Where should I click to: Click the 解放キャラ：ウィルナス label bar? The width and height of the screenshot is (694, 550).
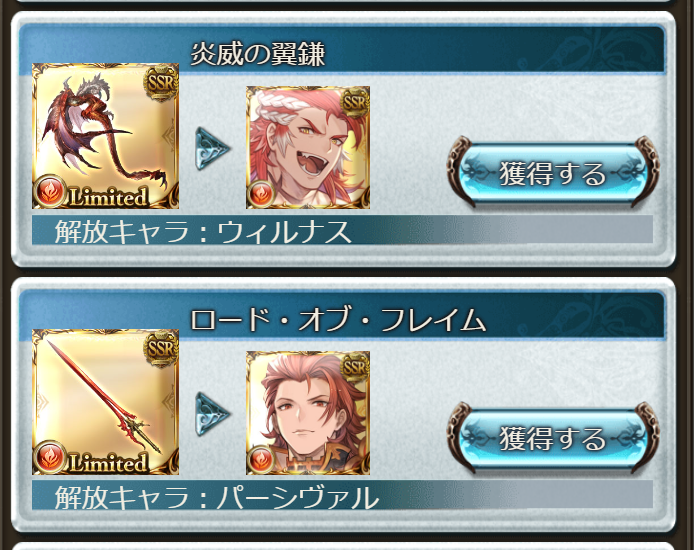[342, 230]
